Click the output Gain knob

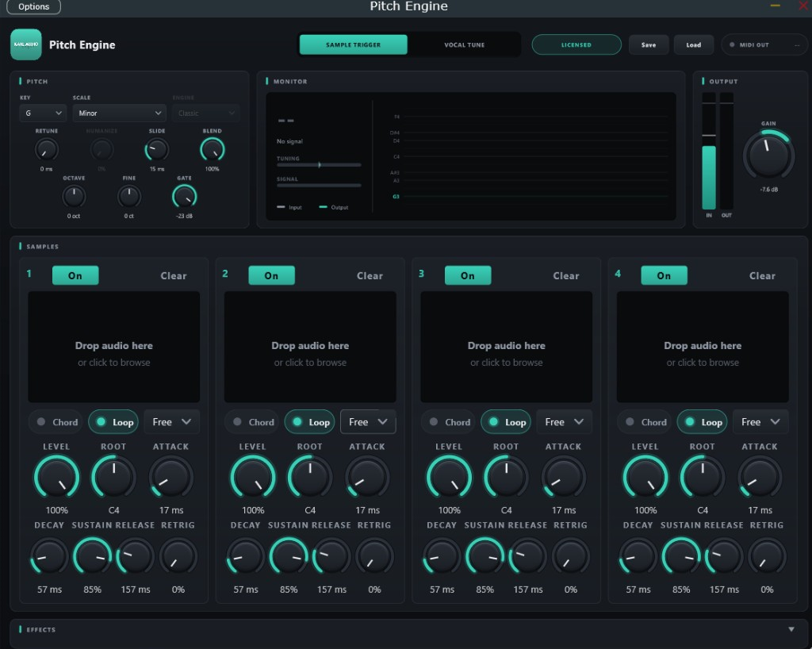[768, 155]
